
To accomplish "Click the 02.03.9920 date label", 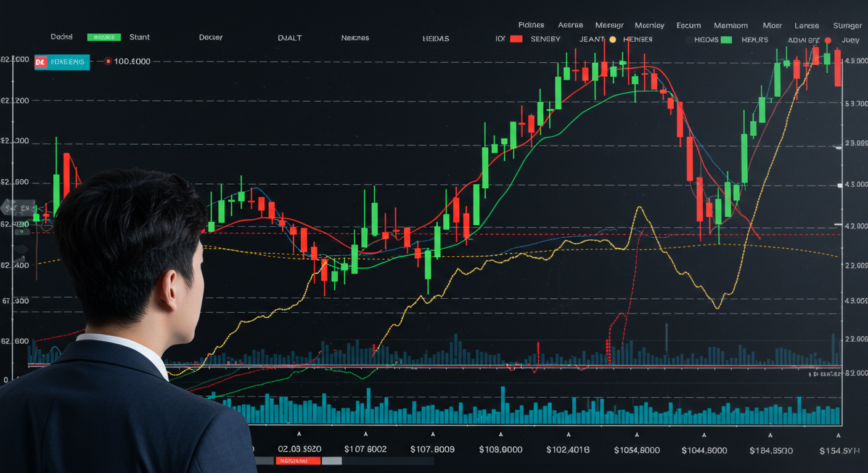I will (300, 449).
